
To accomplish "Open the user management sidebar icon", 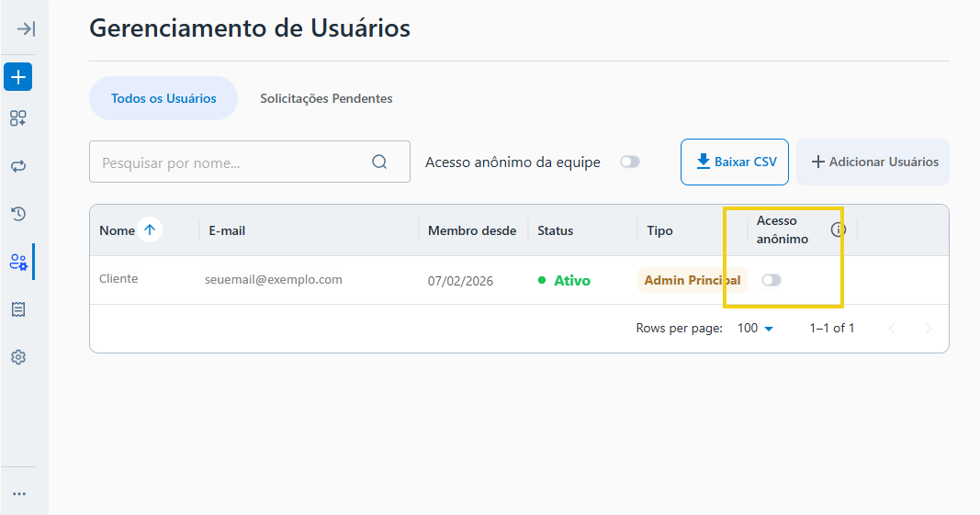I will point(18,262).
